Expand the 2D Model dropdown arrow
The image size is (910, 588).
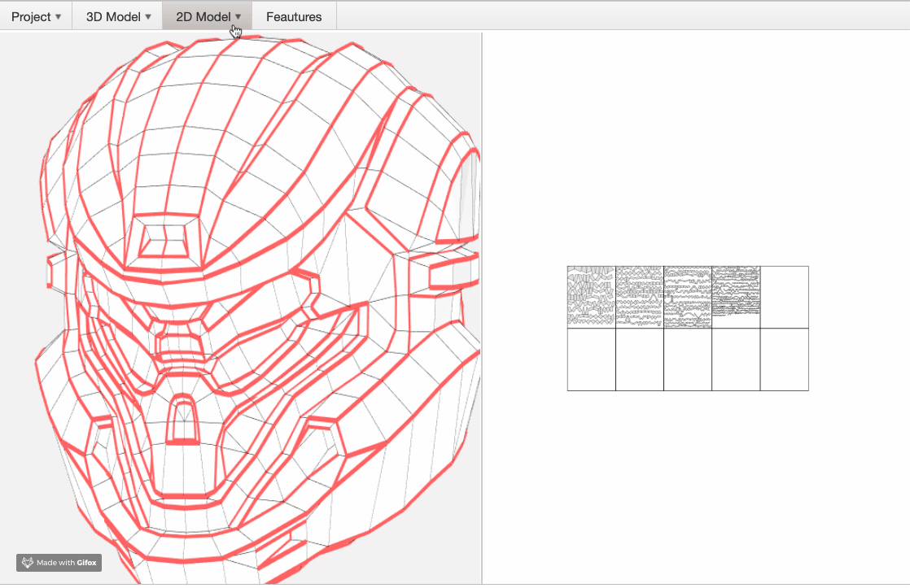point(238,17)
